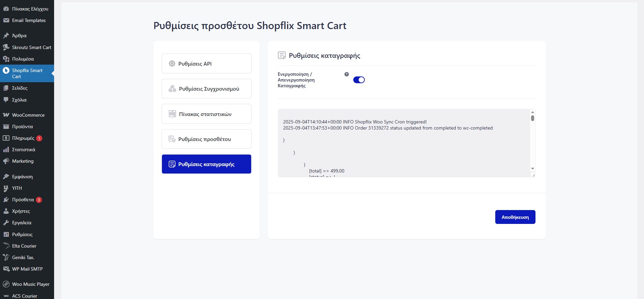Go to Πίνακας Ελέγχου dashboard link
The height and width of the screenshot is (299, 644).
point(30,9)
